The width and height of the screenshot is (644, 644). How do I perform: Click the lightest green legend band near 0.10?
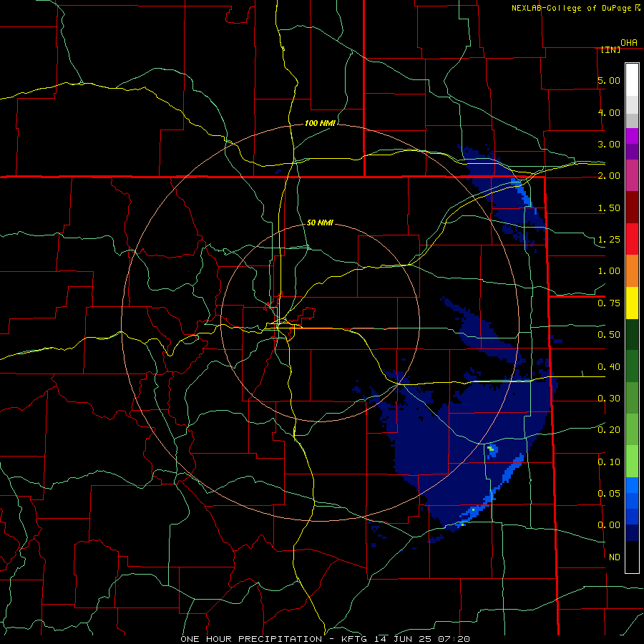[x=632, y=462]
